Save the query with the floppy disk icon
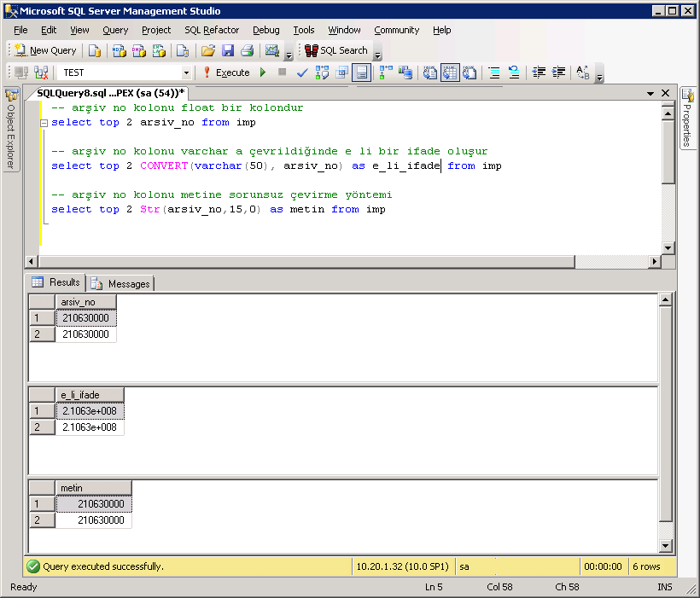Viewport: 700px width, 598px height. click(x=228, y=51)
